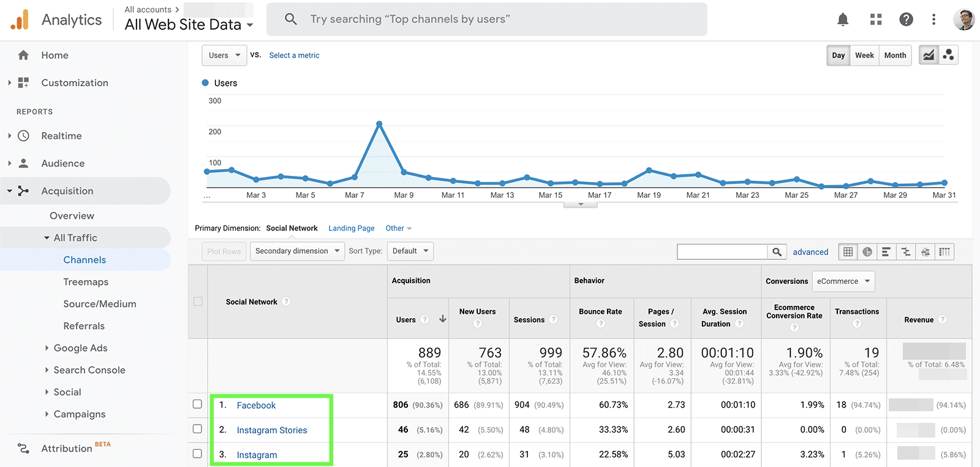Click the table search magnifier button

coord(777,252)
